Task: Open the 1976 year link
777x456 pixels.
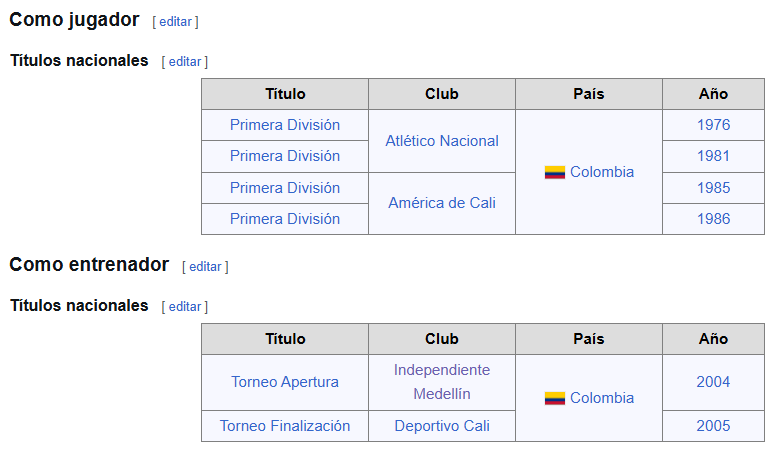Action: click(714, 124)
